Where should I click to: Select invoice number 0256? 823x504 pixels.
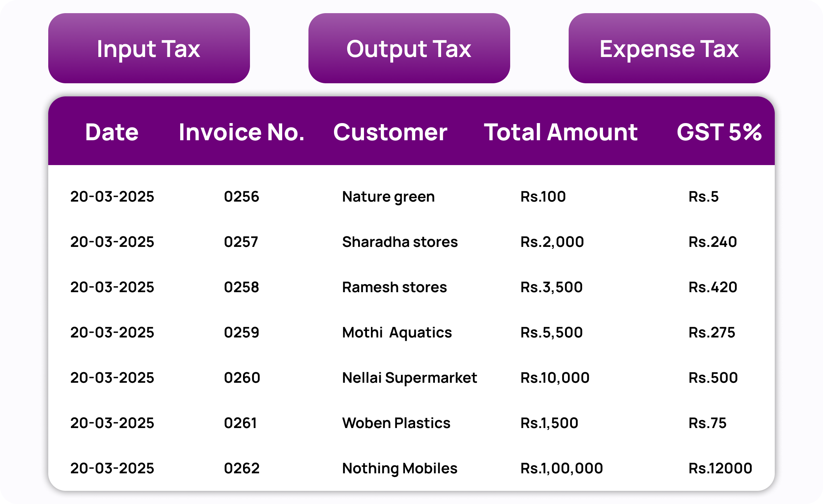[x=242, y=196]
